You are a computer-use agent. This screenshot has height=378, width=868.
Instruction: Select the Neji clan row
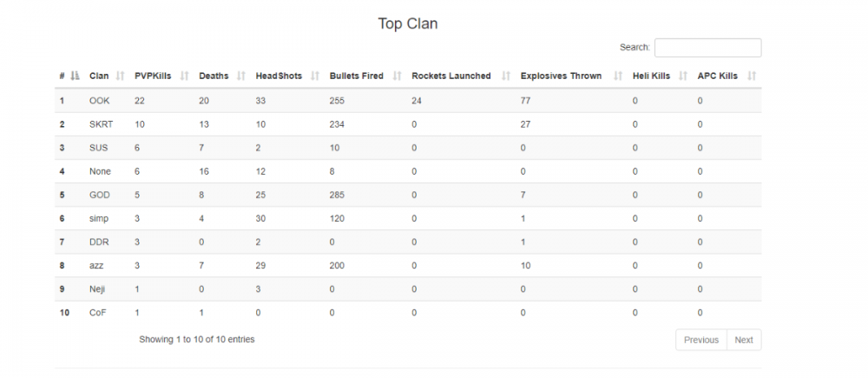[x=99, y=288]
